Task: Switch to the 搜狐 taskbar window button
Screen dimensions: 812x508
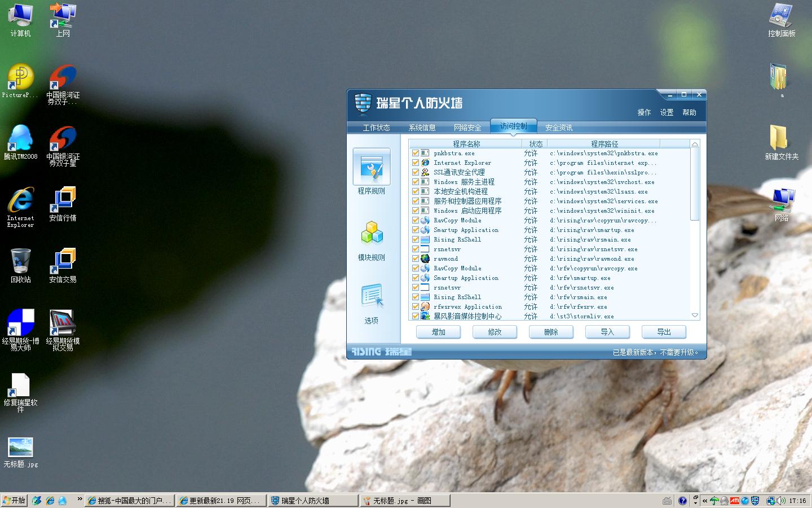Action: 129,501
